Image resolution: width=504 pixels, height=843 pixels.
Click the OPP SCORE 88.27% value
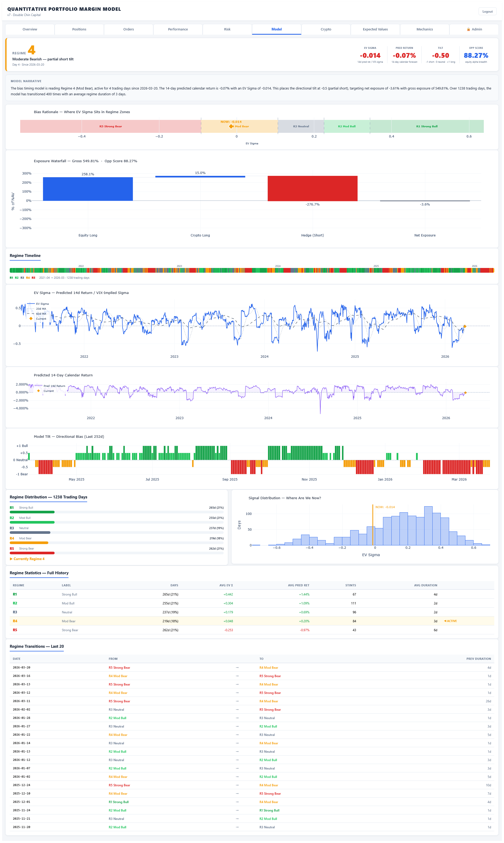pyautogui.click(x=476, y=55)
